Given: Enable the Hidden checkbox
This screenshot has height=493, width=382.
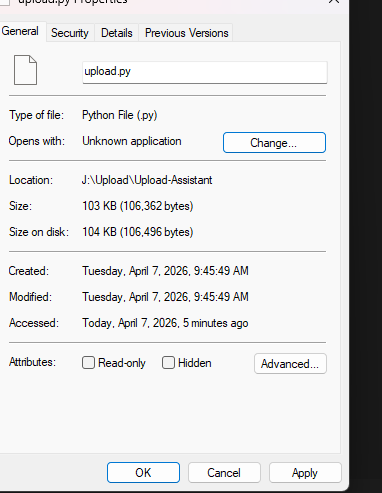Looking at the screenshot, I should (x=168, y=363).
